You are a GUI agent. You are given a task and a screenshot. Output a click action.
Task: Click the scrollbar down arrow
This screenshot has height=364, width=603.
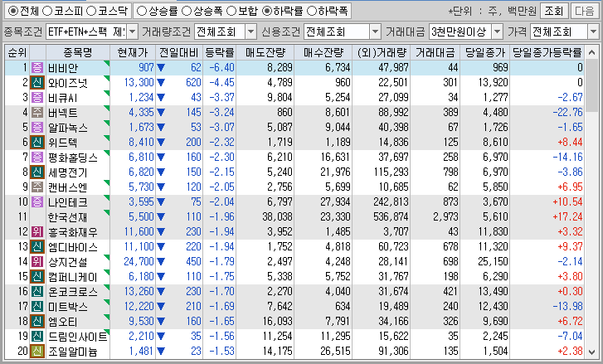[x=591, y=352]
